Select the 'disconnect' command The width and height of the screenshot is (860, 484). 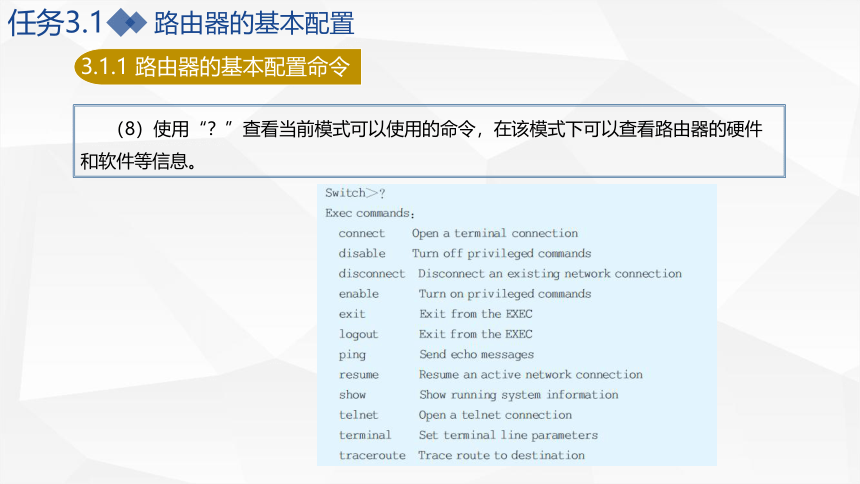pos(371,273)
